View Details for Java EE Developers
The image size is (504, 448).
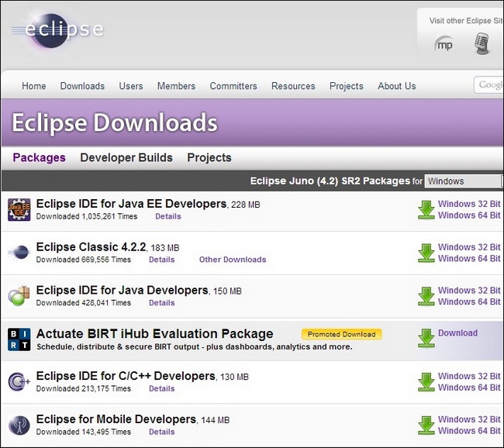[168, 216]
